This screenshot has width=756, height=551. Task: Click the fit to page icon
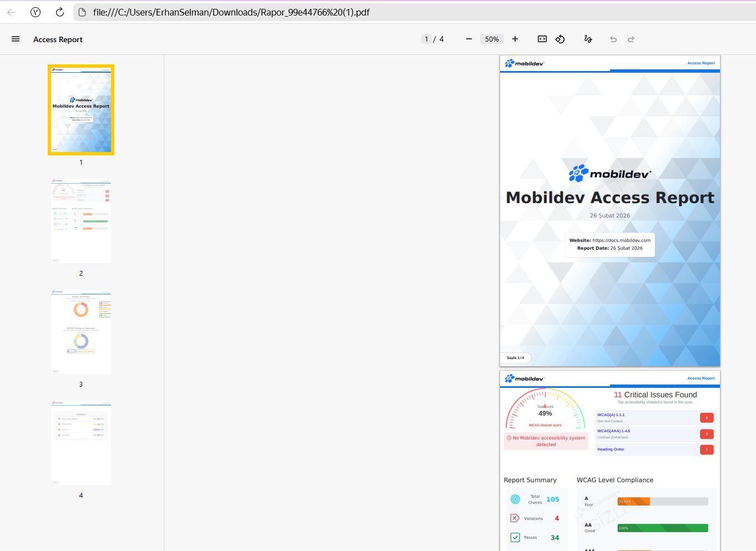click(x=542, y=39)
